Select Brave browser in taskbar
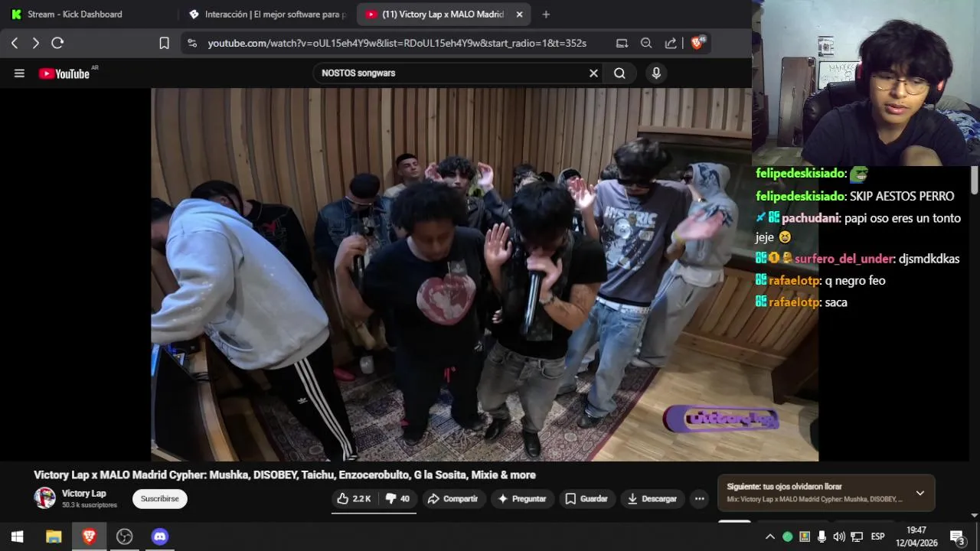Viewport: 980px width, 551px height. 89,536
